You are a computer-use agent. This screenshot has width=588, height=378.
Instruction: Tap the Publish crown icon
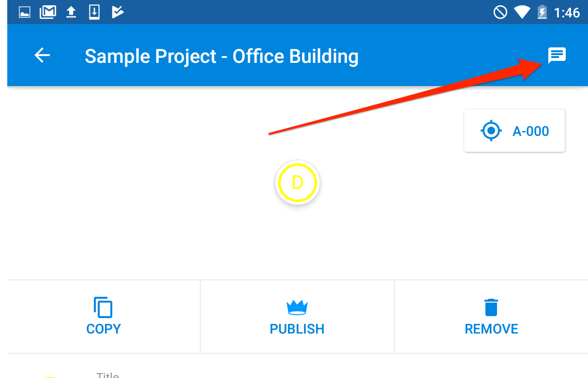(x=297, y=307)
